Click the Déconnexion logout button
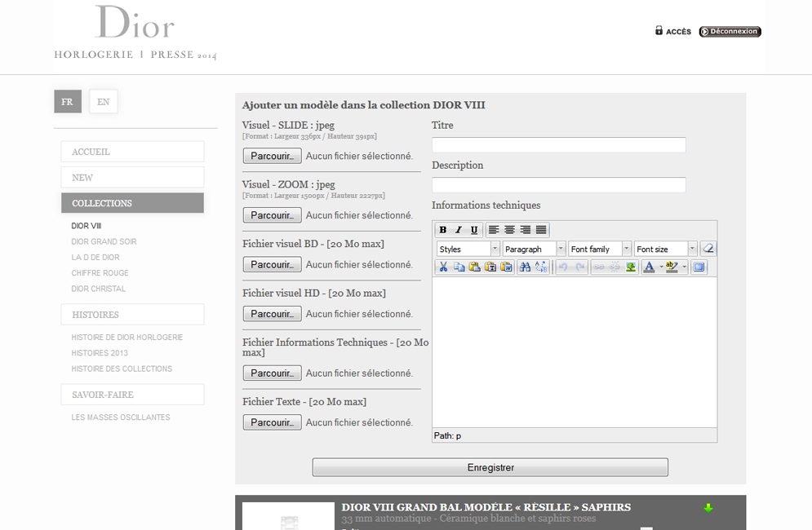This screenshot has height=530, width=812. (730, 32)
